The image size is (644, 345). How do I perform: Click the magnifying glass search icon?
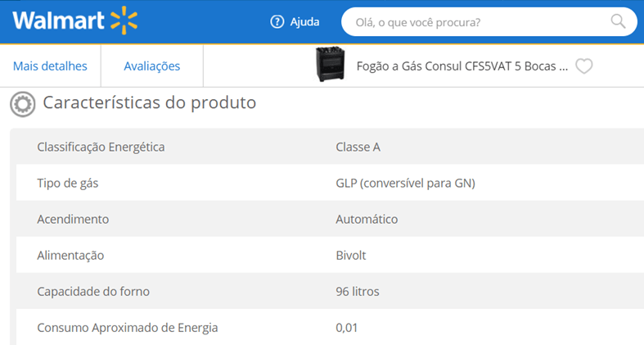click(618, 21)
